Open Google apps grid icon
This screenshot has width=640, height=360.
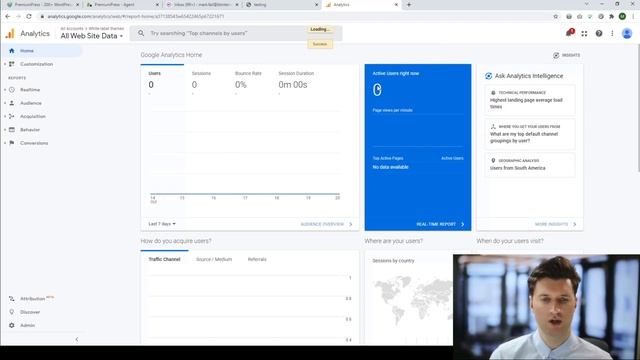(x=584, y=33)
